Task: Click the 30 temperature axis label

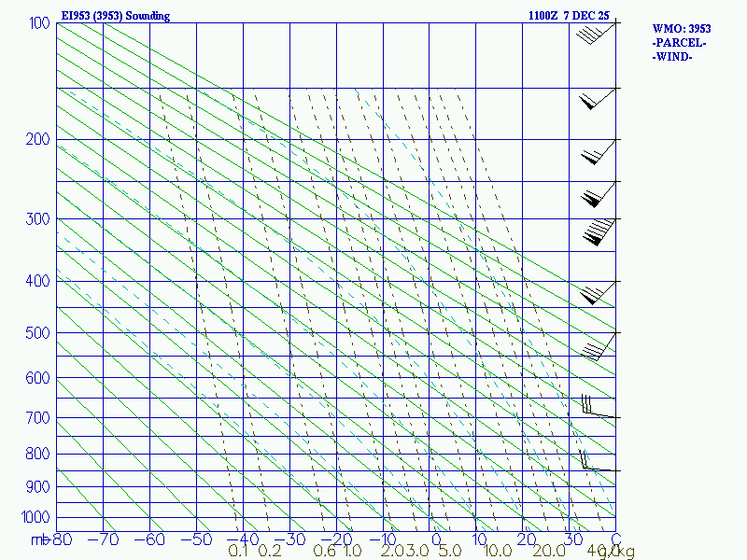Action: [x=573, y=539]
